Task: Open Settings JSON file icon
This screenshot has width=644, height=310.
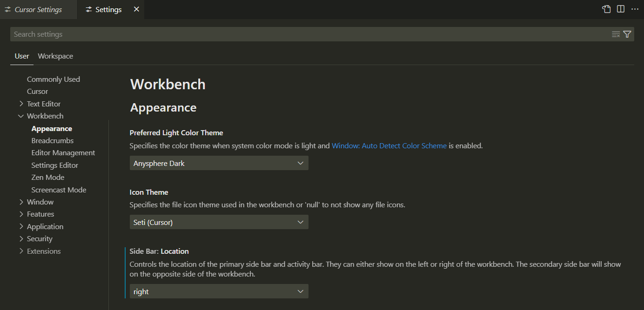Action: [606, 9]
